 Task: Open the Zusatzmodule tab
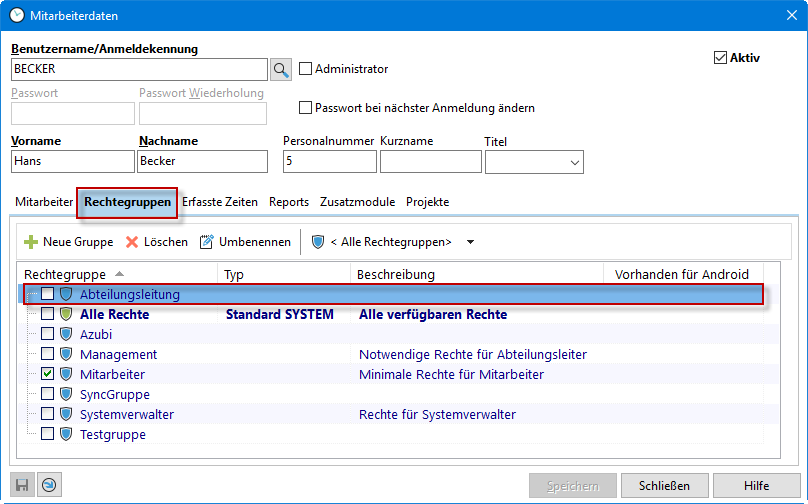357,202
